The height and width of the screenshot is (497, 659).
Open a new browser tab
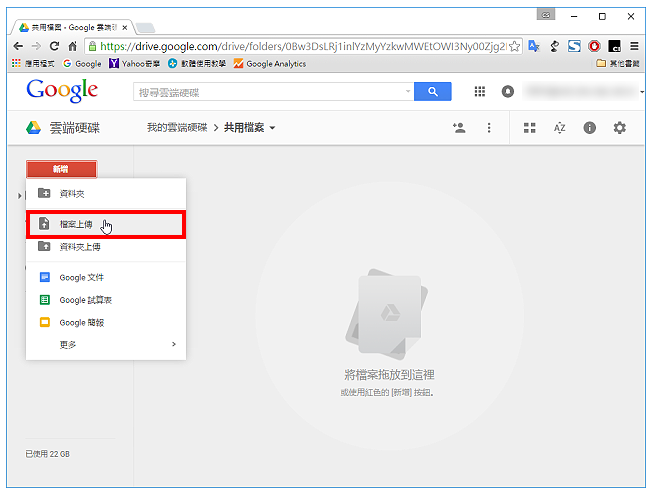[145, 28]
